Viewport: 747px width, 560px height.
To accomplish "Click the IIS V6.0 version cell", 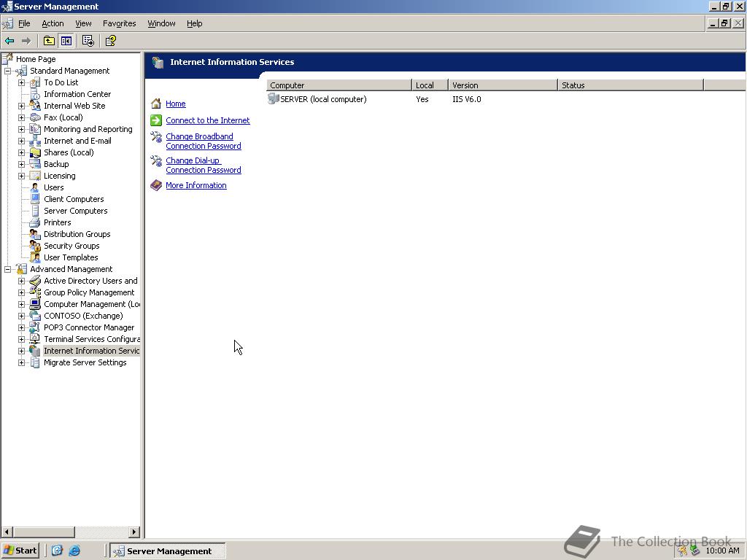I will pyautogui.click(x=467, y=99).
